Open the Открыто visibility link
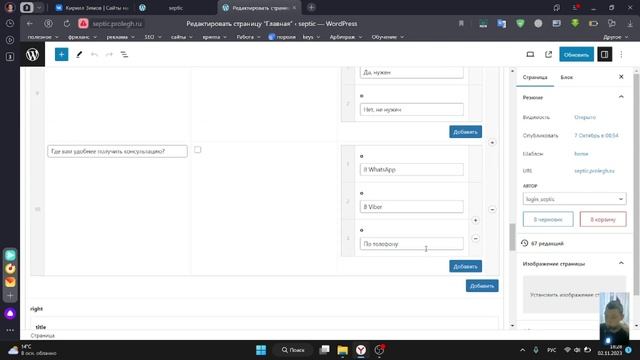This screenshot has height=360, width=640. pyautogui.click(x=584, y=117)
